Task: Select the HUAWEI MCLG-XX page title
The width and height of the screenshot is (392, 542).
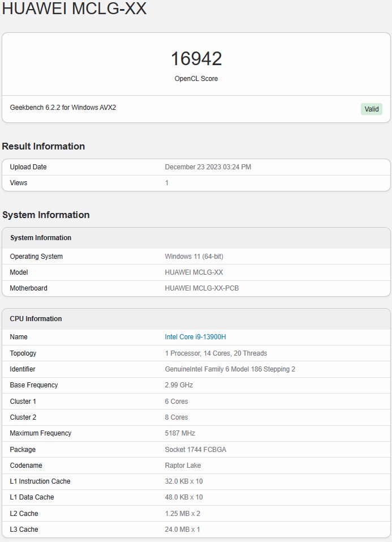Action: click(x=75, y=9)
